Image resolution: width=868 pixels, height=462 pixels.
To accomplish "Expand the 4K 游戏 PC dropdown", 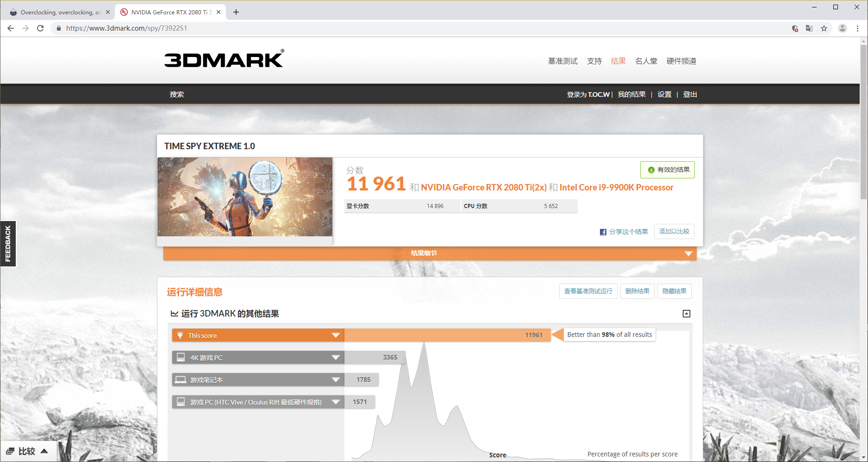I will (336, 357).
